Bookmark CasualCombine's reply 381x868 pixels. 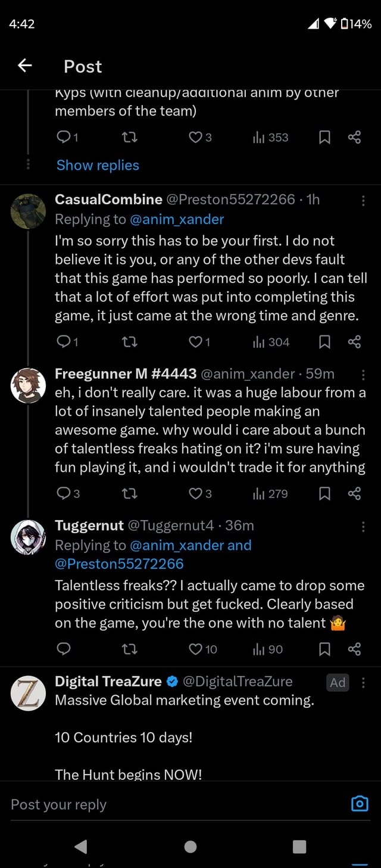point(324,341)
